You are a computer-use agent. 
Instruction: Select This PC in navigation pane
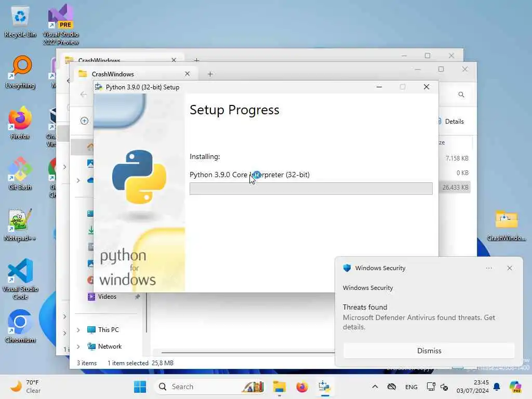(x=108, y=330)
